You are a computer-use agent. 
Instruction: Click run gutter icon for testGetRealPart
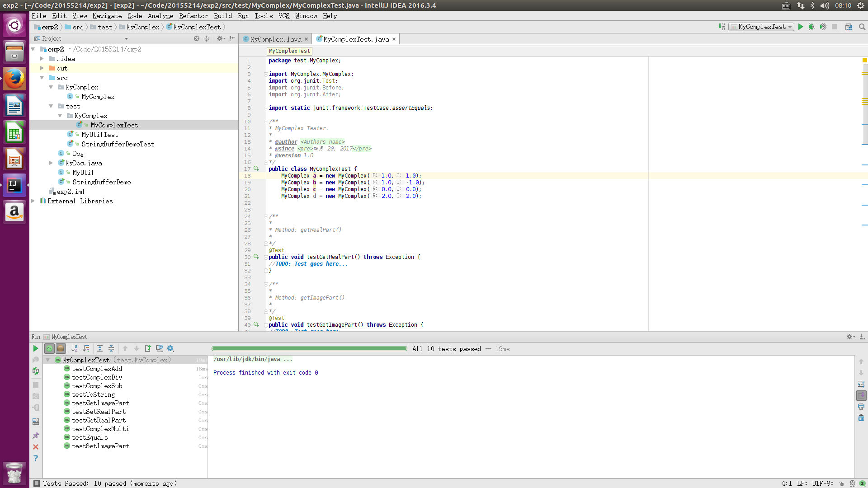point(256,257)
